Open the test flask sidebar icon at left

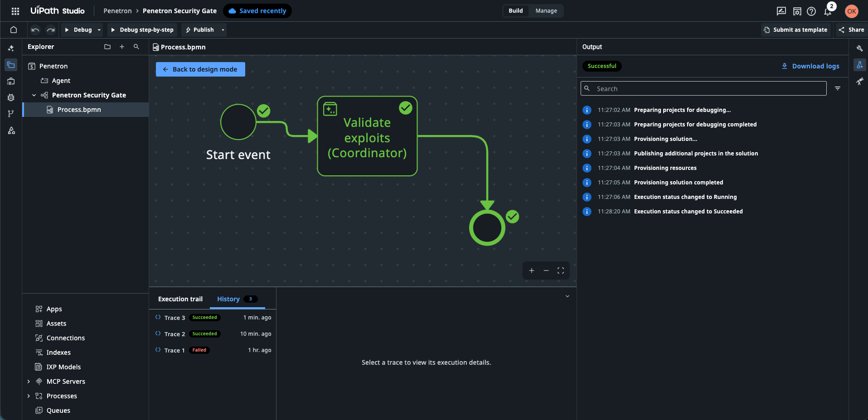click(x=11, y=130)
